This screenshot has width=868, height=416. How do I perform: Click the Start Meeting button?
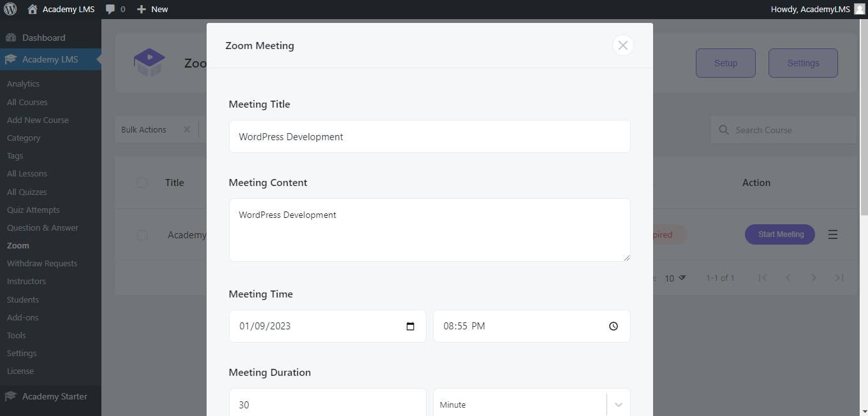779,234
